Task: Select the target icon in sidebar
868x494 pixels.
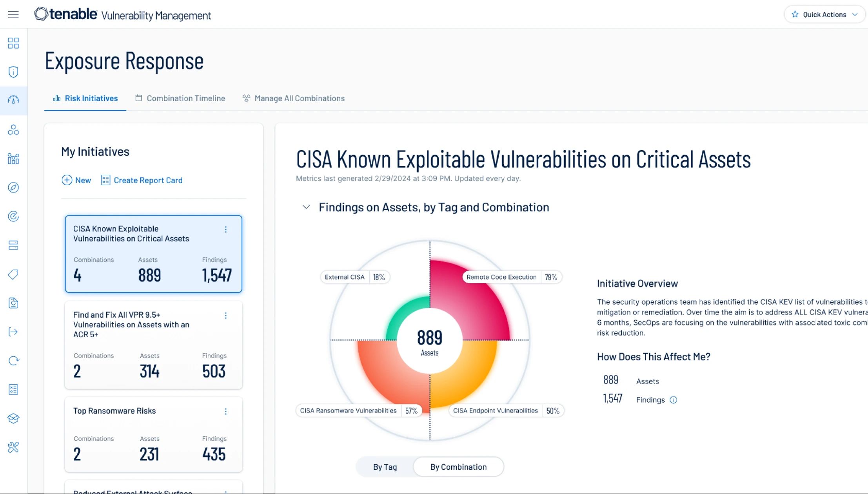Action: 13,216
